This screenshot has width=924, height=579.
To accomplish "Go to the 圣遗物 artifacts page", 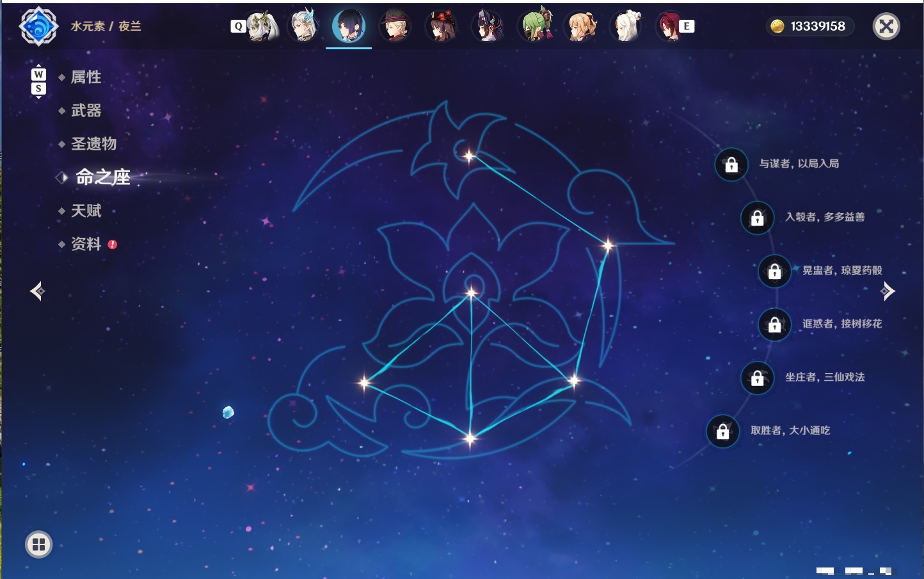I will coord(93,144).
